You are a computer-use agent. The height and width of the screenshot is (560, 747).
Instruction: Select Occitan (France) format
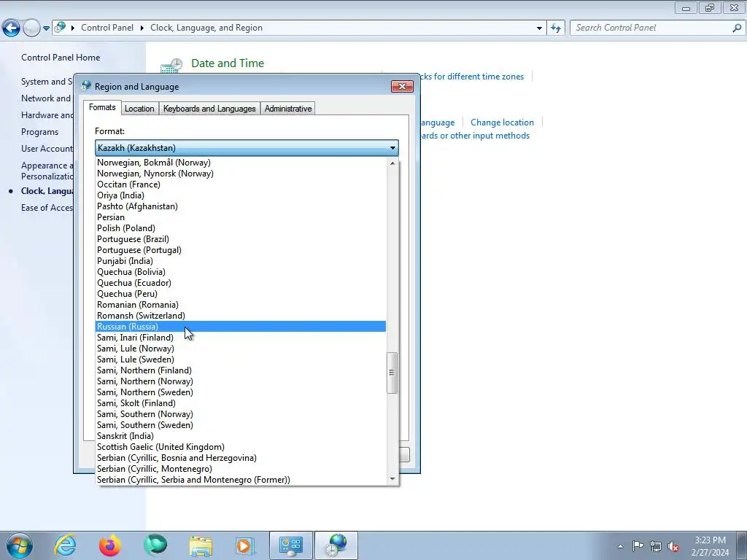[x=241, y=184]
